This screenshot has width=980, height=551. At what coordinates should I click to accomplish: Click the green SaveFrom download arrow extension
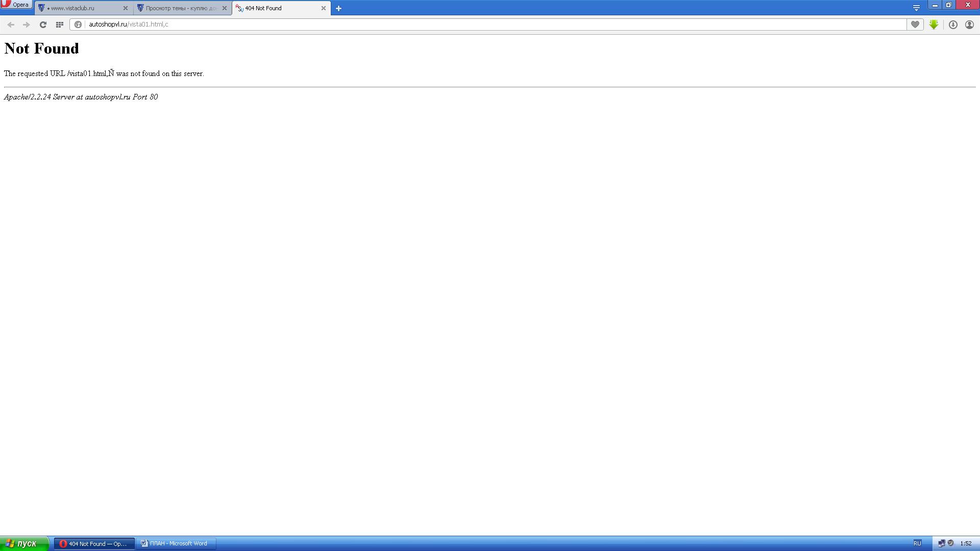934,24
